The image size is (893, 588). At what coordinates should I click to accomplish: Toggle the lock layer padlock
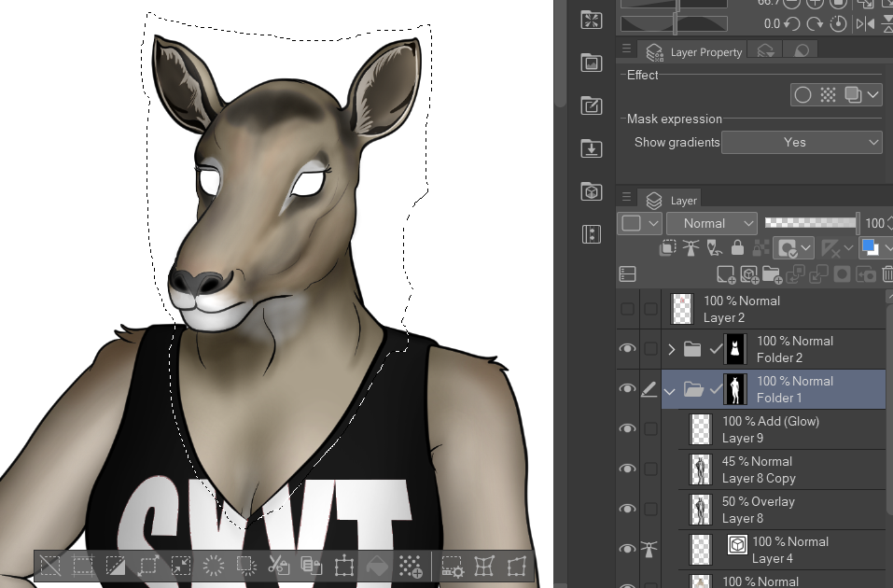tap(737, 248)
